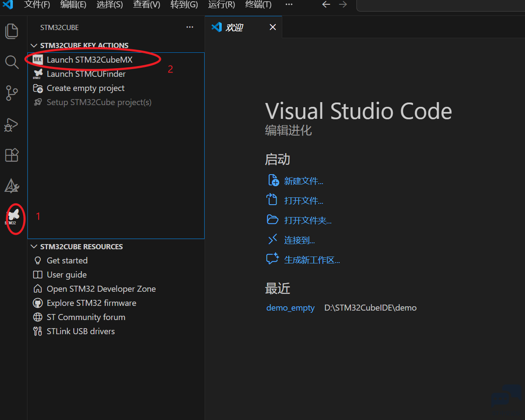This screenshot has height=420, width=525.
Task: Click the 新建文件... link
Action: 304,181
